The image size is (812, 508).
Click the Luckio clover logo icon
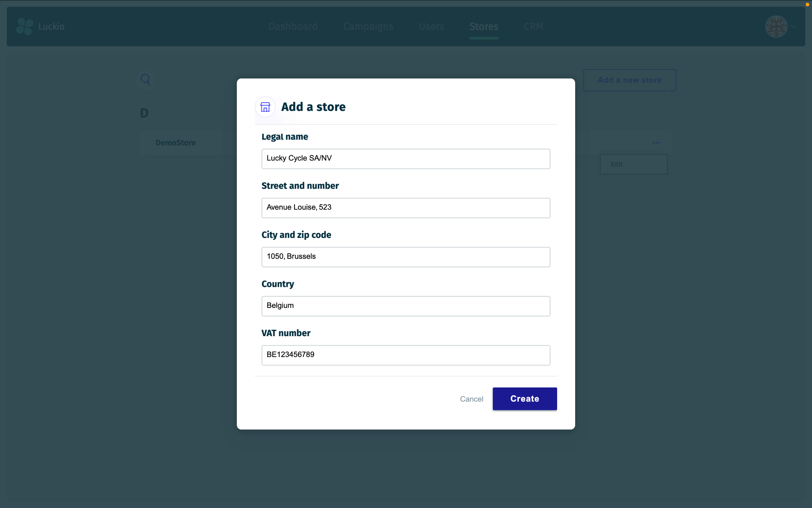point(25,26)
